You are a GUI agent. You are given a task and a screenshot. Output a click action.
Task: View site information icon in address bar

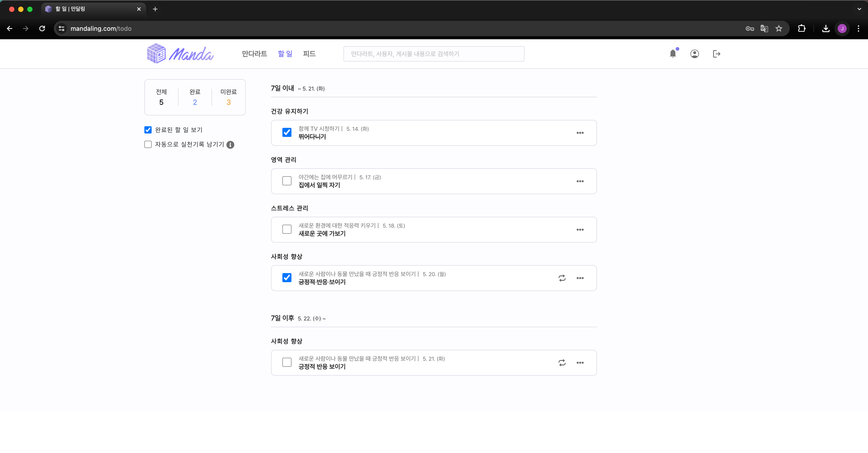pos(62,29)
